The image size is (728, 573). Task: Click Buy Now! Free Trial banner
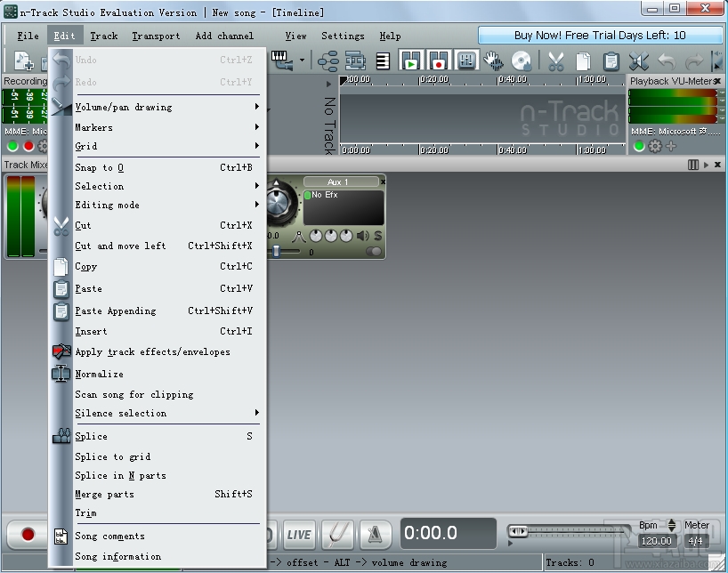click(600, 36)
